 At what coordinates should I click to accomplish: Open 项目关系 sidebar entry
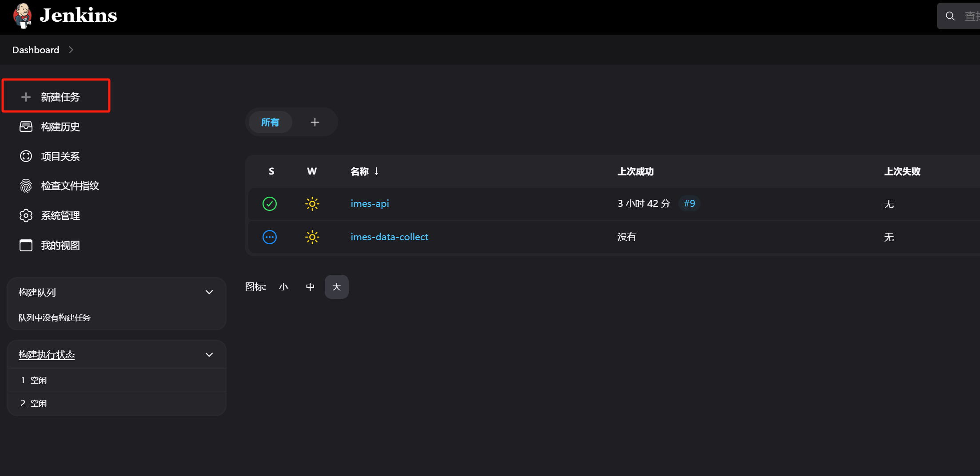[x=60, y=156]
